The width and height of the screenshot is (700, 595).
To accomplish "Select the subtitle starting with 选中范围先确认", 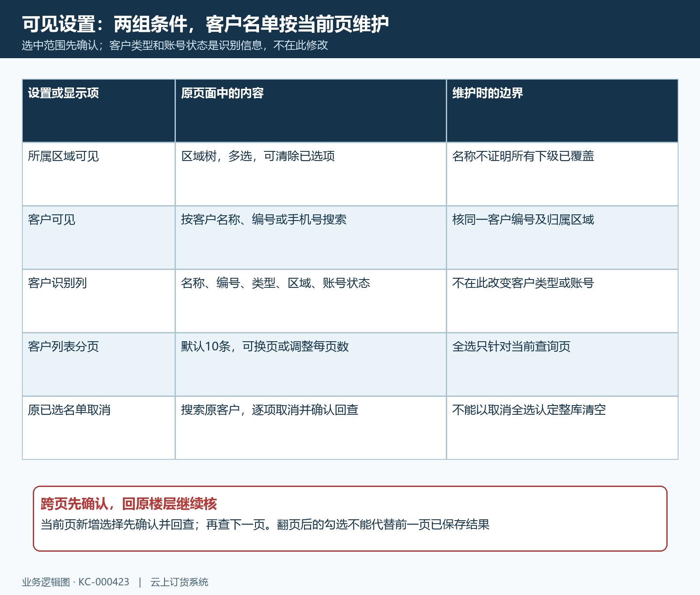I will (175, 45).
